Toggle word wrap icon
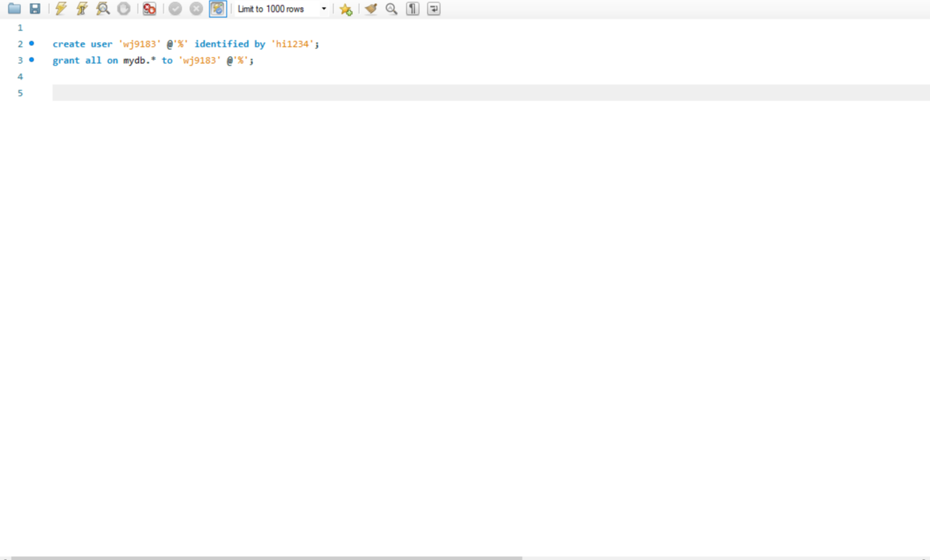930x560 pixels. pos(434,9)
